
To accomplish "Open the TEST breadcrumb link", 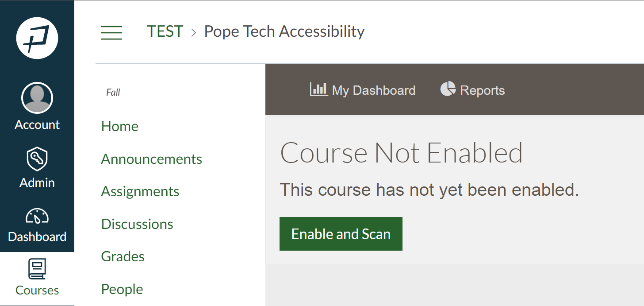I will (165, 31).
